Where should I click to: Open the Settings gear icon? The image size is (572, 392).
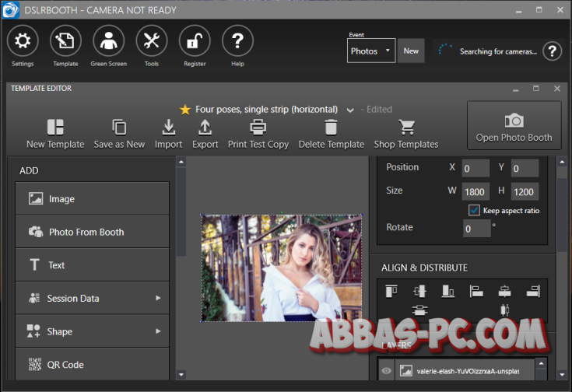point(23,41)
